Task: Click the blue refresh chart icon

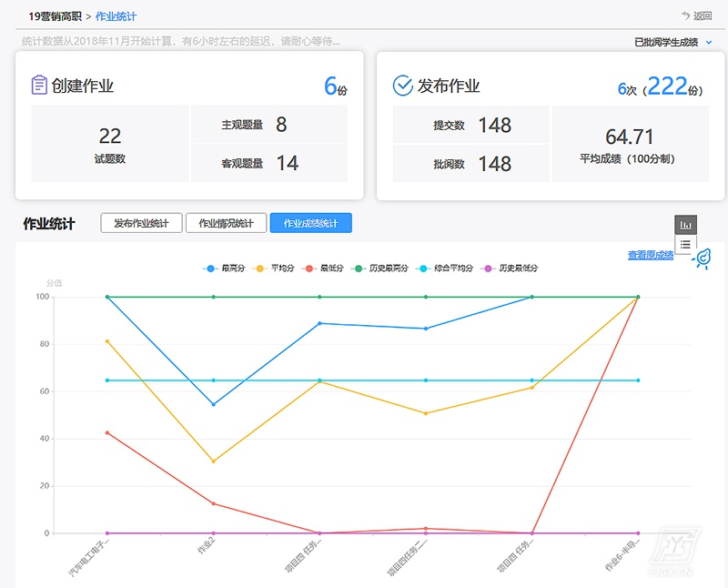Action: [702, 259]
